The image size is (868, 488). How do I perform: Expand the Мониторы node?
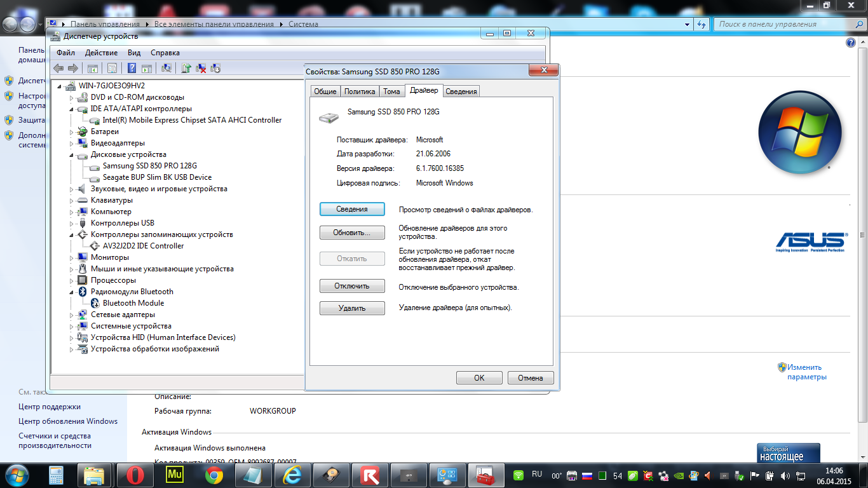[x=72, y=257]
